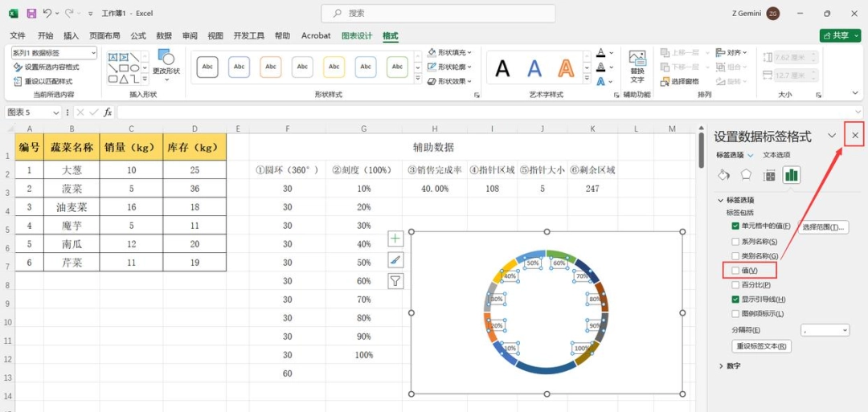Check 图例项标示 checkbox
This screenshot has height=412, width=868.
(x=735, y=313)
